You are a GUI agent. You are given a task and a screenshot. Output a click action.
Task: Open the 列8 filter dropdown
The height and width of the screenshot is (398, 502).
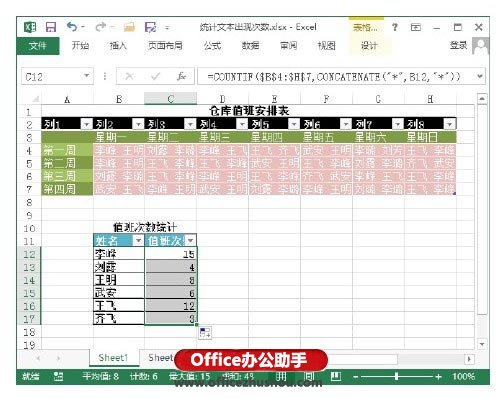449,124
